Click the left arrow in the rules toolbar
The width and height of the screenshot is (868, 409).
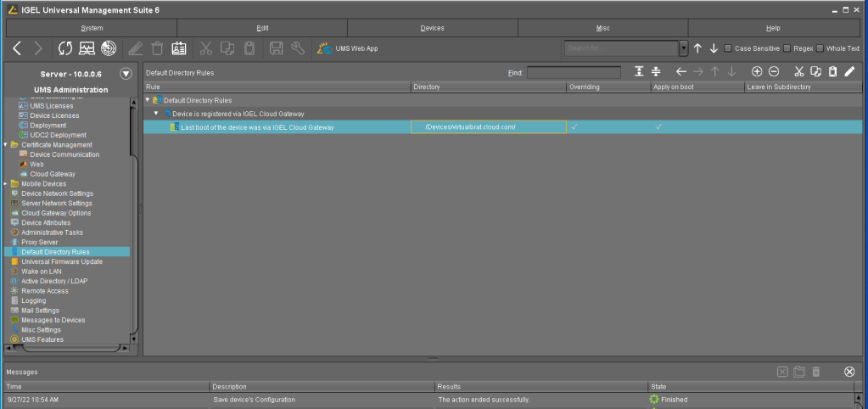tap(680, 72)
